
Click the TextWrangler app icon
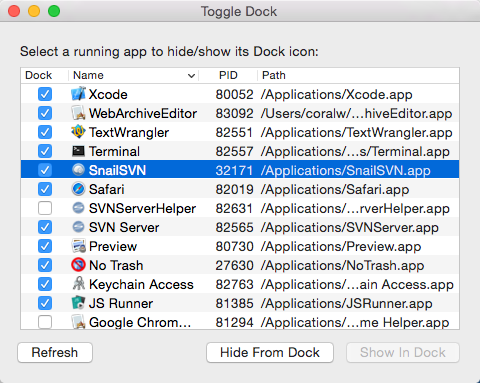click(78, 132)
